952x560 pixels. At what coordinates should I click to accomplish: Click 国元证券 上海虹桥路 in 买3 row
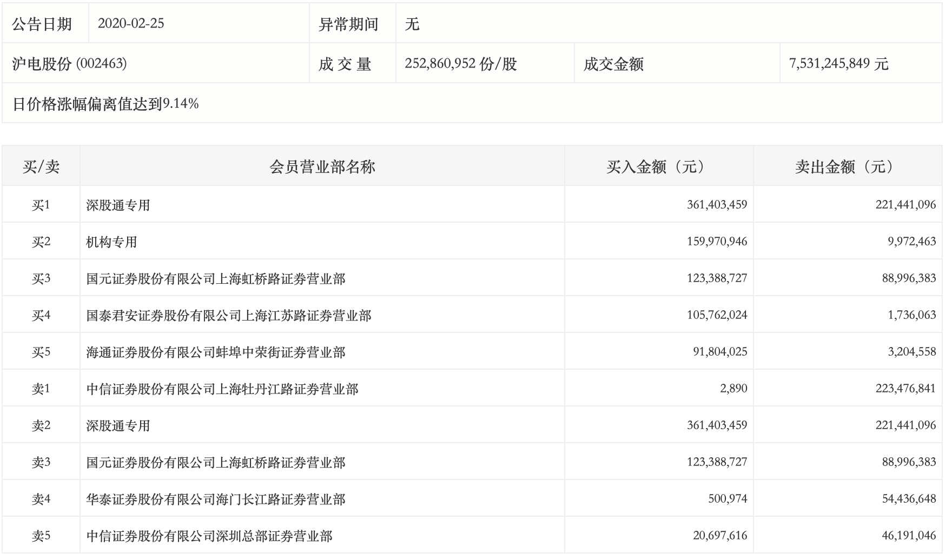(216, 279)
